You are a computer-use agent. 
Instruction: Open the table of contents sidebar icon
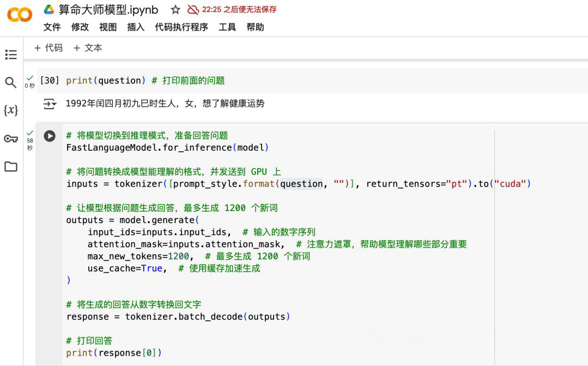(x=11, y=55)
